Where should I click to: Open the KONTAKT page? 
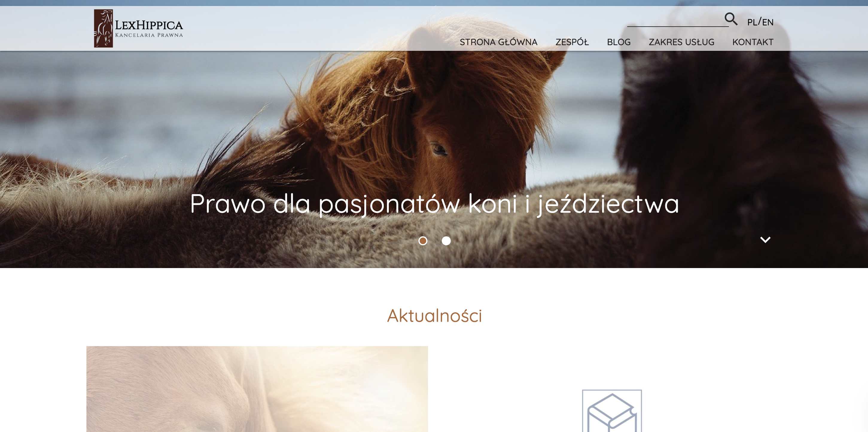[753, 42]
